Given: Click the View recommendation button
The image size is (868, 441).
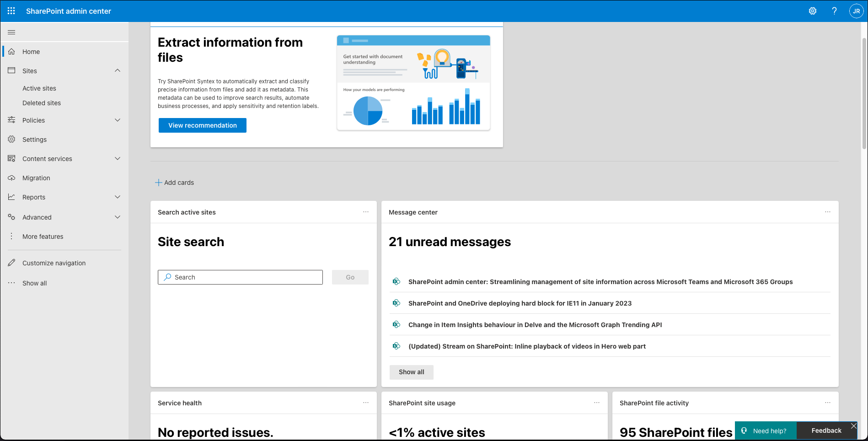Looking at the screenshot, I should click(x=202, y=125).
